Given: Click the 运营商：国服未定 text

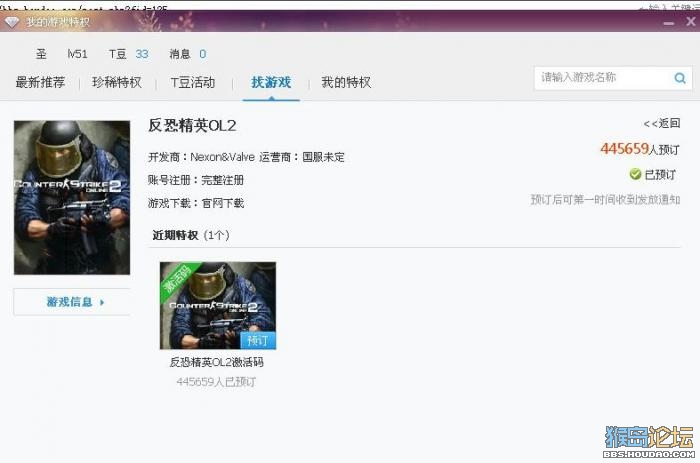Looking at the screenshot, I should coord(302,157).
